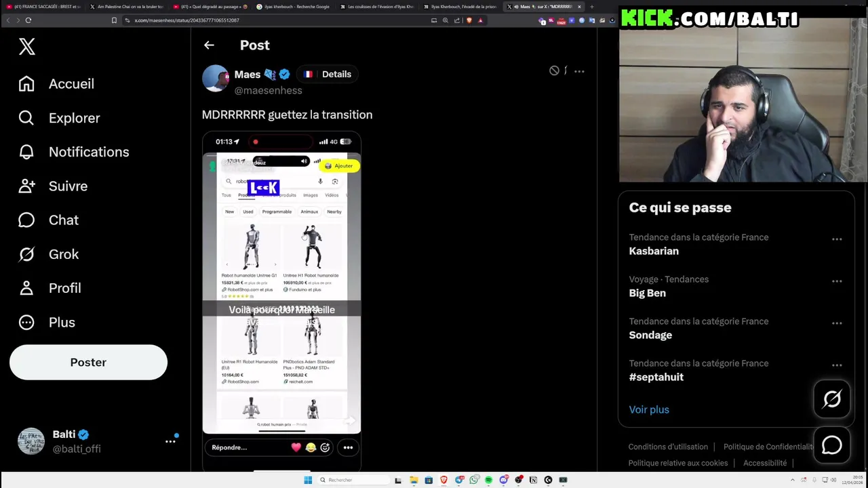The image size is (868, 488).
Task: Click the X logo in the sidebar
Action: [26, 46]
